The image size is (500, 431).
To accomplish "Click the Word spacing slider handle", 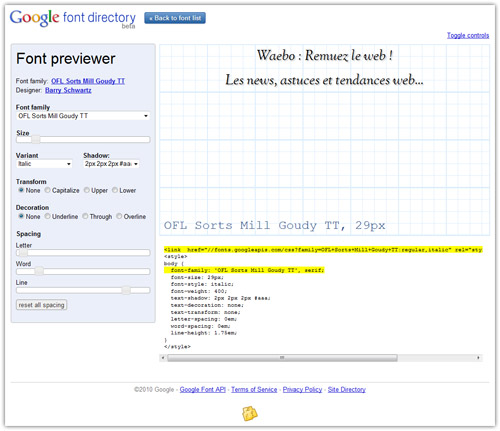I will point(39,271).
